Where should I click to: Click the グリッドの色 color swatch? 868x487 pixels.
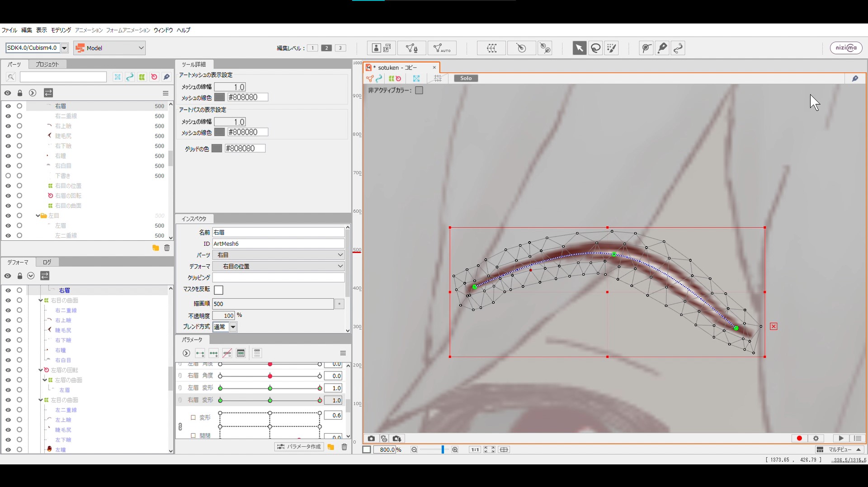(217, 149)
